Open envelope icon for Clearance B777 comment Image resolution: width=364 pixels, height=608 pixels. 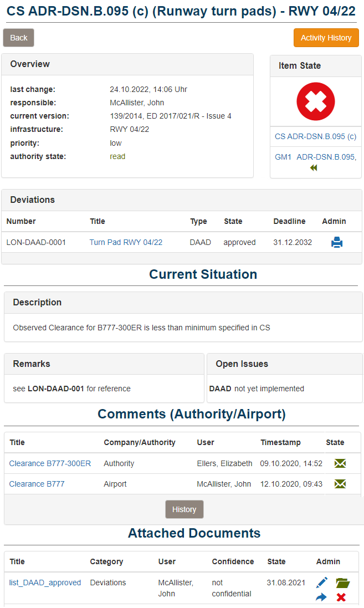[x=340, y=484]
